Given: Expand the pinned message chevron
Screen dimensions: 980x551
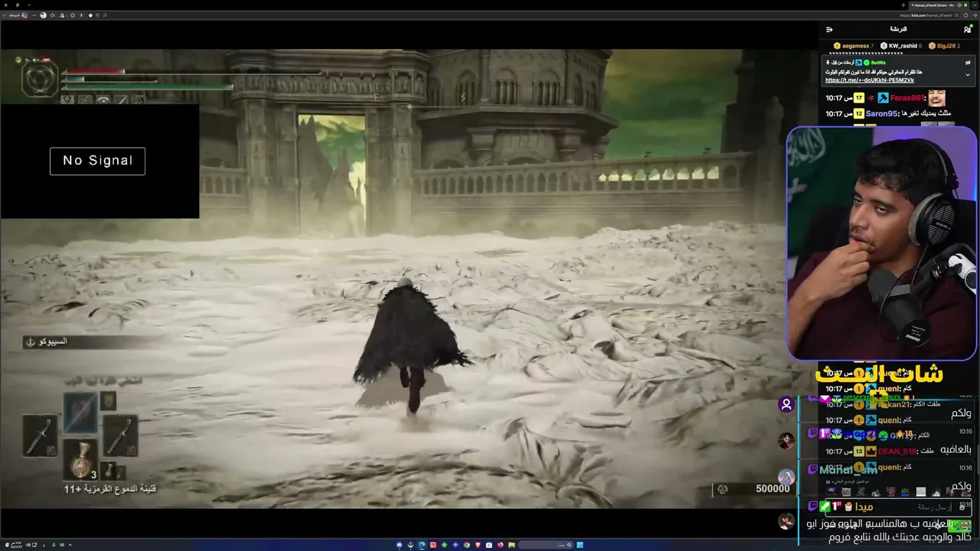Looking at the screenshot, I should click(x=968, y=75).
